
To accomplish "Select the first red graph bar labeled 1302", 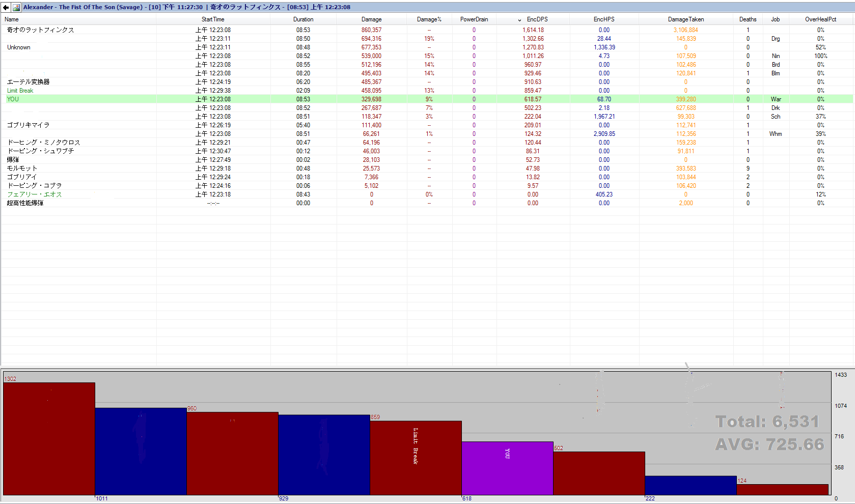I will pyautogui.click(x=49, y=438).
